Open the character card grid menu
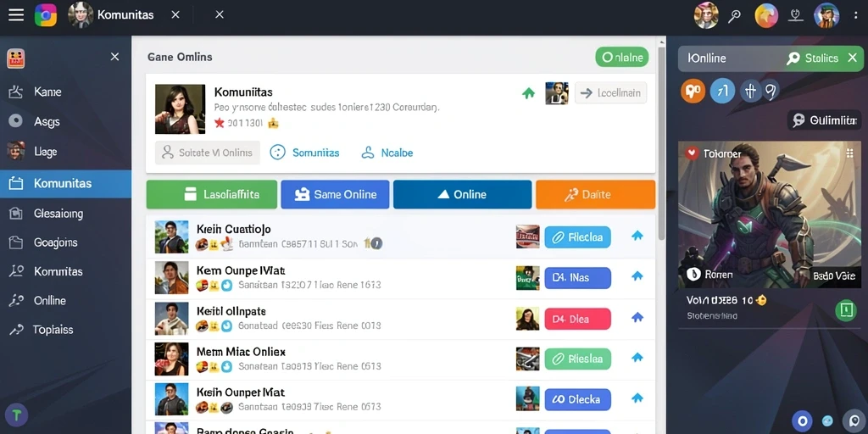The height and width of the screenshot is (434, 868). (x=849, y=153)
